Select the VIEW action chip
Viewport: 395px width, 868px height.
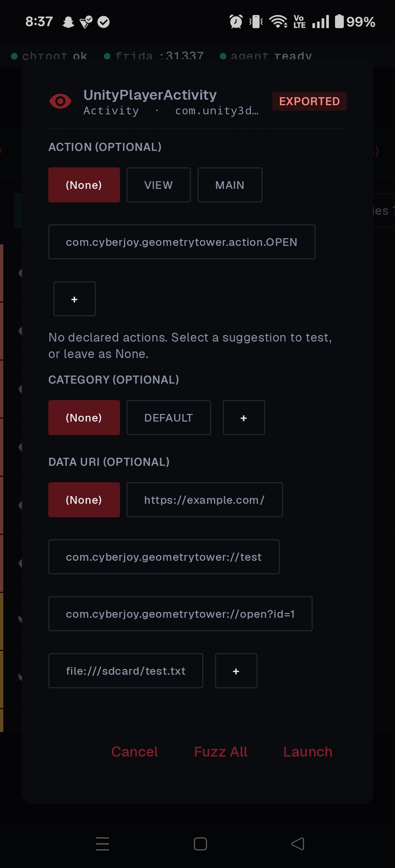click(x=158, y=185)
